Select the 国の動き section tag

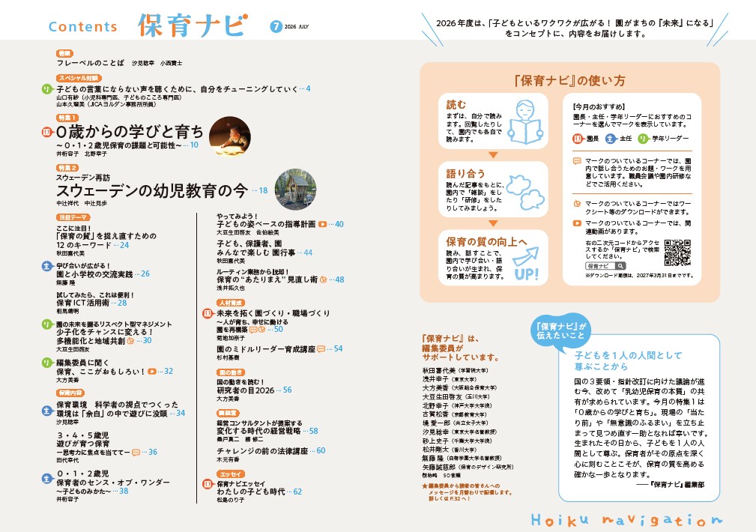(231, 372)
